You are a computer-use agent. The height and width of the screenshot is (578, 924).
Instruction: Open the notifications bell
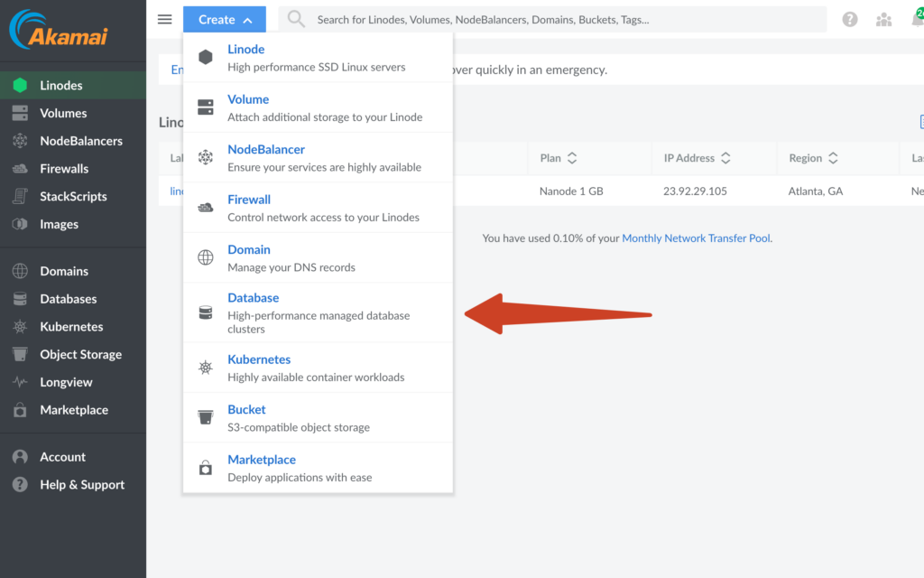tap(919, 18)
